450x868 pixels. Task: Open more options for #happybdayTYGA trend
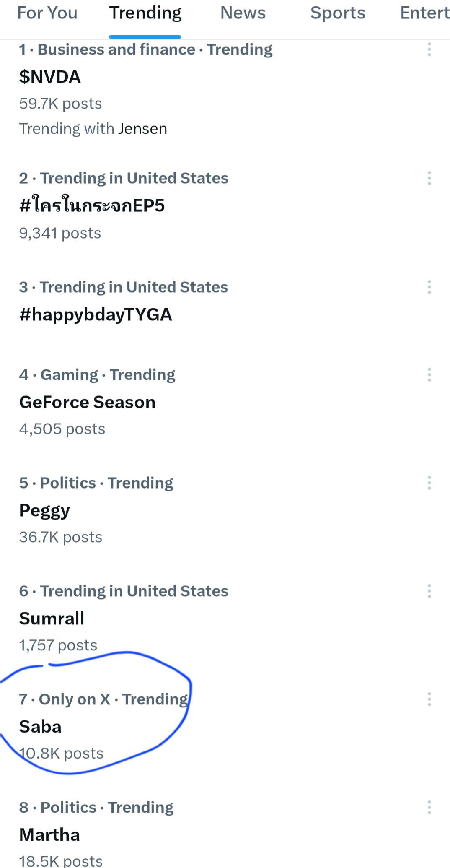pos(429,287)
